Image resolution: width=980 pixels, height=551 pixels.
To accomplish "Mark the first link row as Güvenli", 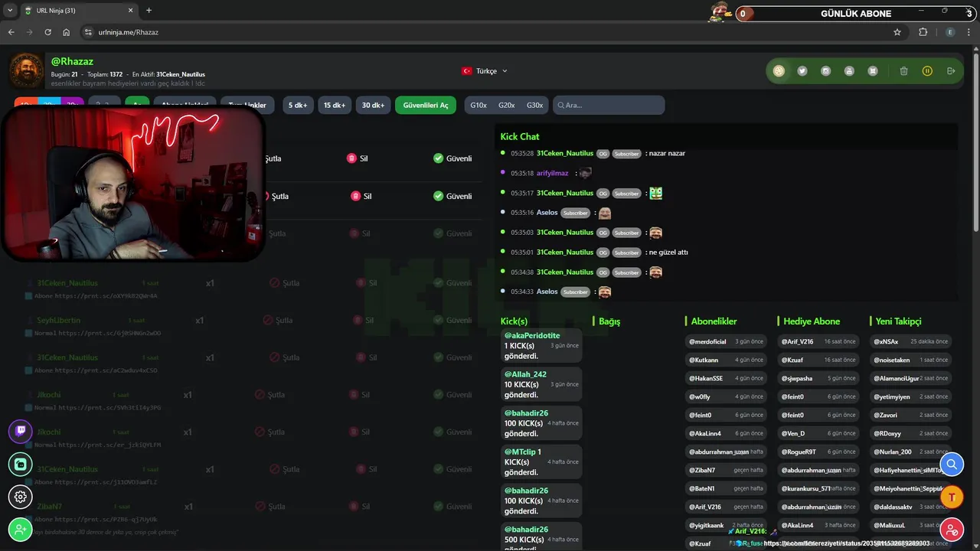I will pyautogui.click(x=452, y=158).
